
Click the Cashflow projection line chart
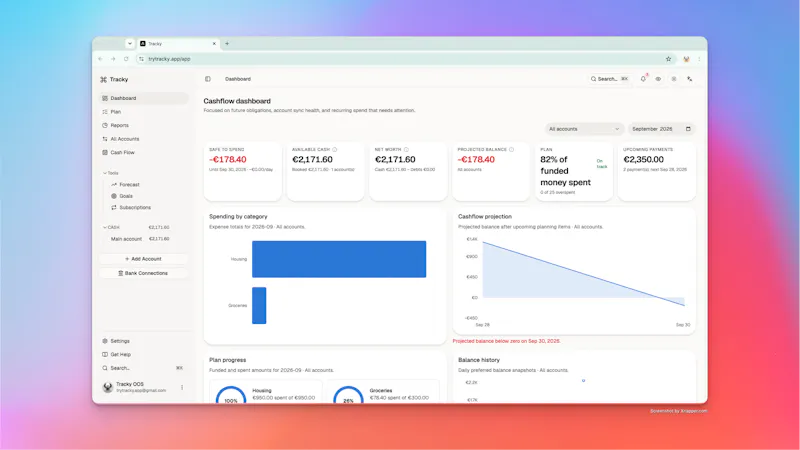tap(583, 274)
